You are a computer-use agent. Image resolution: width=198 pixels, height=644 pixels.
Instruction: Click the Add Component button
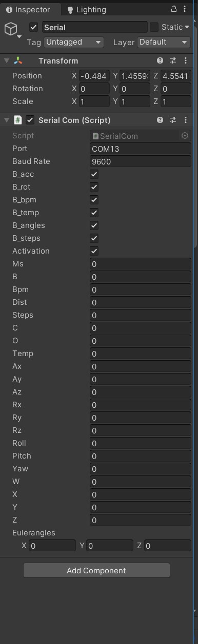pyautogui.click(x=96, y=570)
